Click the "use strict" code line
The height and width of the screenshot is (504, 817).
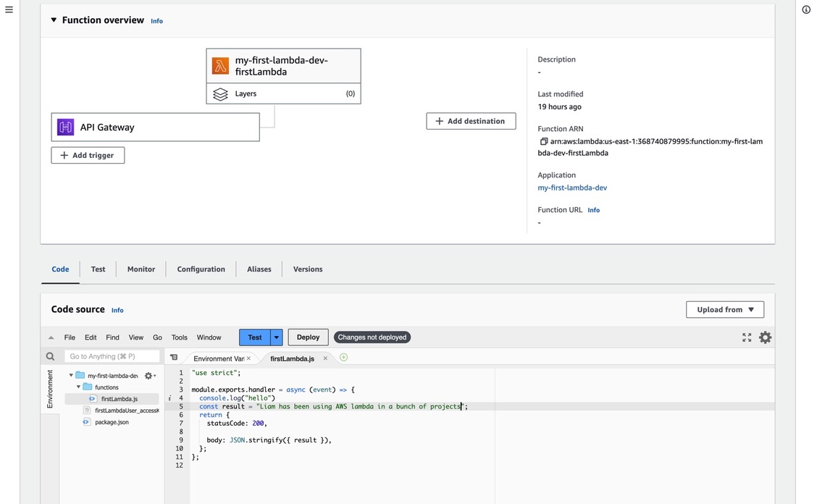(x=217, y=373)
